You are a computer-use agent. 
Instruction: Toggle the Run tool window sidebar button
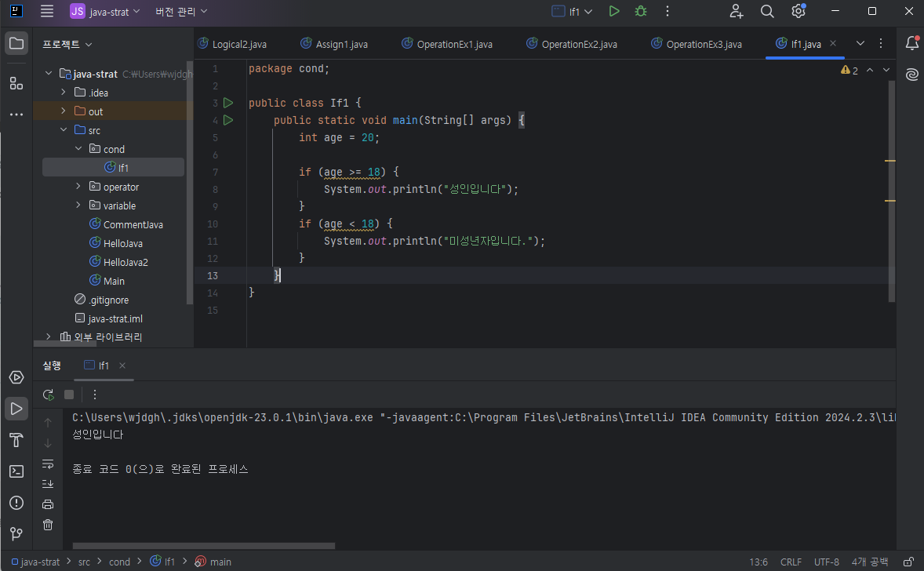(16, 409)
